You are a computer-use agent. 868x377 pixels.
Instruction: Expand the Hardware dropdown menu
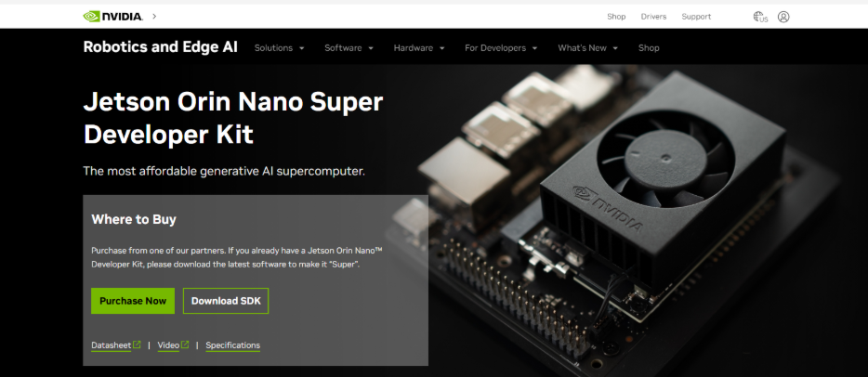(419, 48)
